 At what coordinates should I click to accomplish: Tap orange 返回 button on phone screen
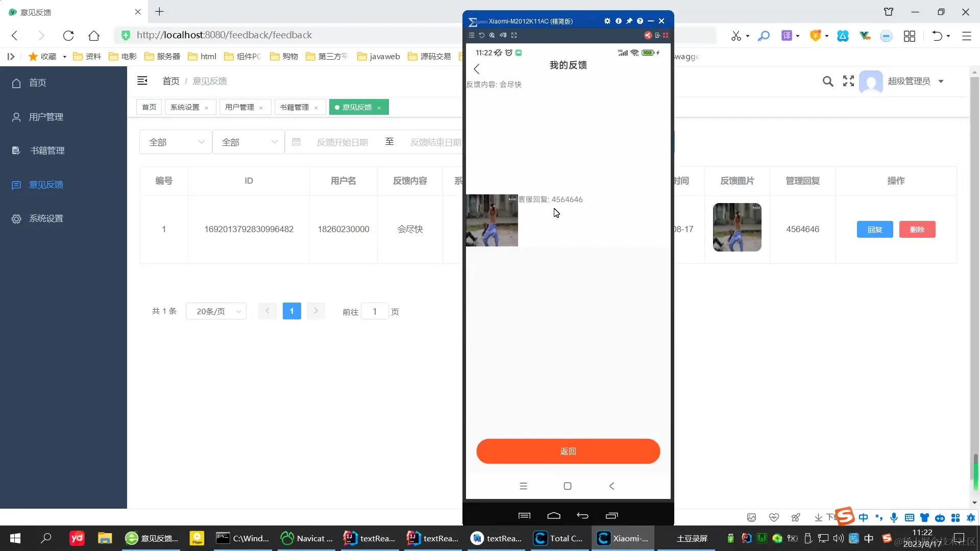click(x=568, y=451)
